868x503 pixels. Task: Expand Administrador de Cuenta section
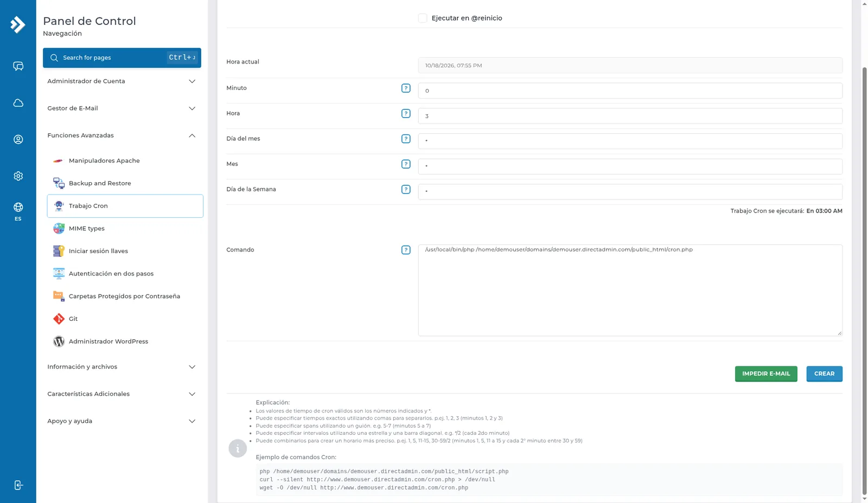pos(122,81)
